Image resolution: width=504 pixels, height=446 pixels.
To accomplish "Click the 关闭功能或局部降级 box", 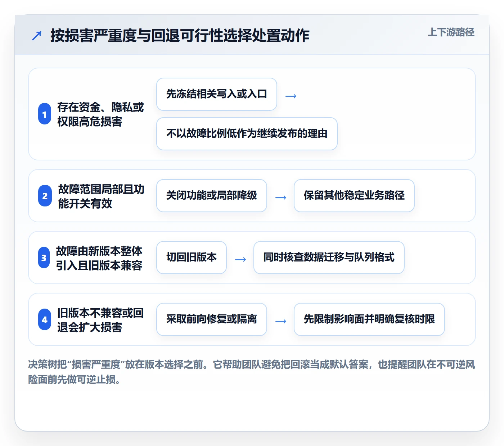I will click(x=212, y=196).
